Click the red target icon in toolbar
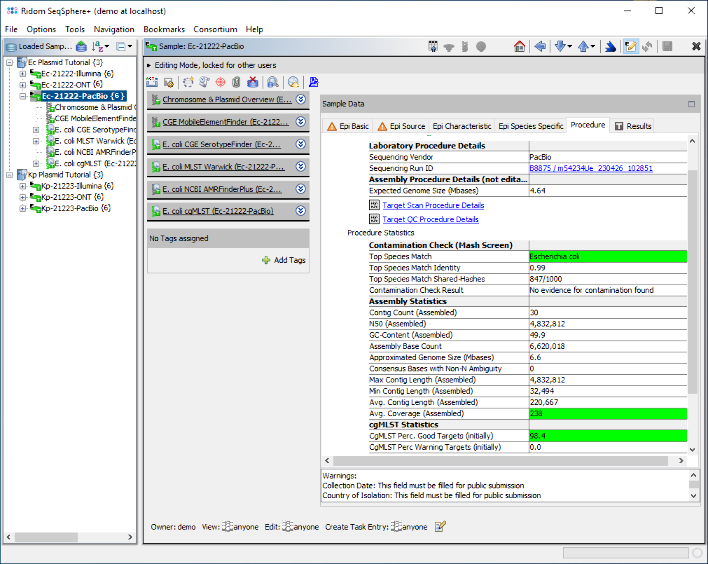The image size is (708, 564). [x=220, y=82]
